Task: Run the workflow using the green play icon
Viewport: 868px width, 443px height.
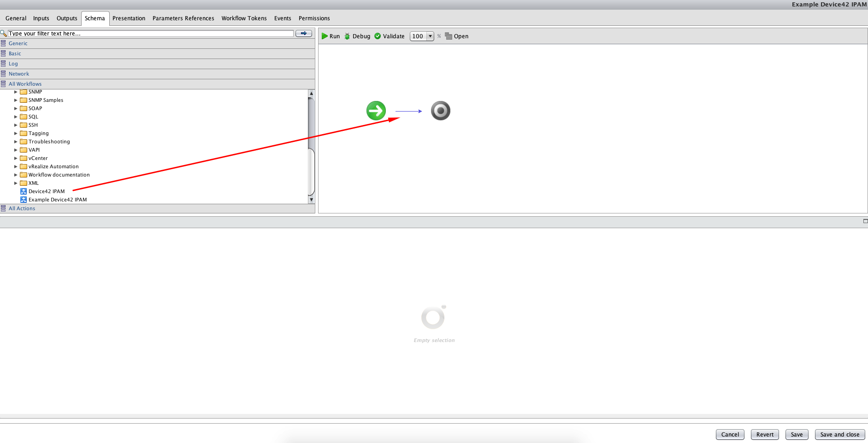Action: click(325, 36)
